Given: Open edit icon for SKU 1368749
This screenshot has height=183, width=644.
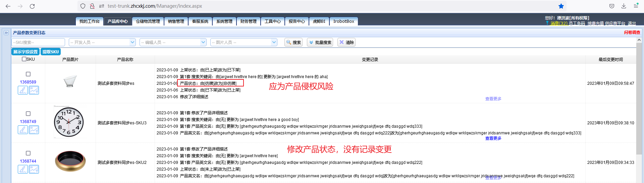Looking at the screenshot, I should [x=23, y=130].
